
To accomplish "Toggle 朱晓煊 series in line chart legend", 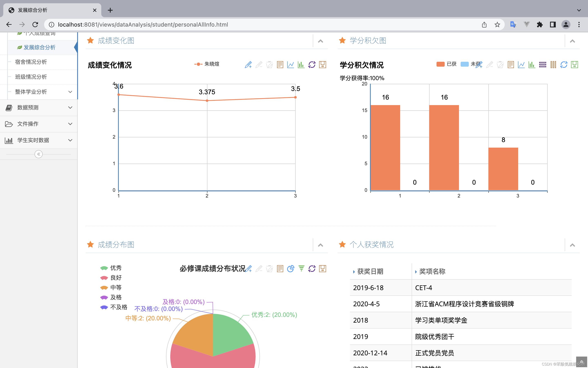I will (207, 64).
